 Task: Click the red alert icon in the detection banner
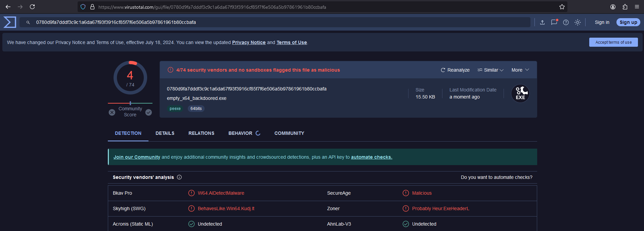click(170, 70)
